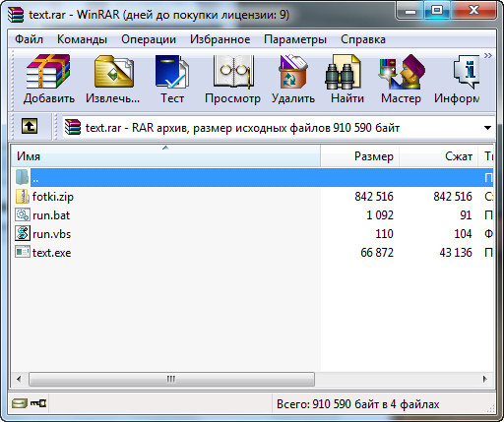Screen dimensions: 504x422
Task: Click the scroll right arrow
Action: 485,379
